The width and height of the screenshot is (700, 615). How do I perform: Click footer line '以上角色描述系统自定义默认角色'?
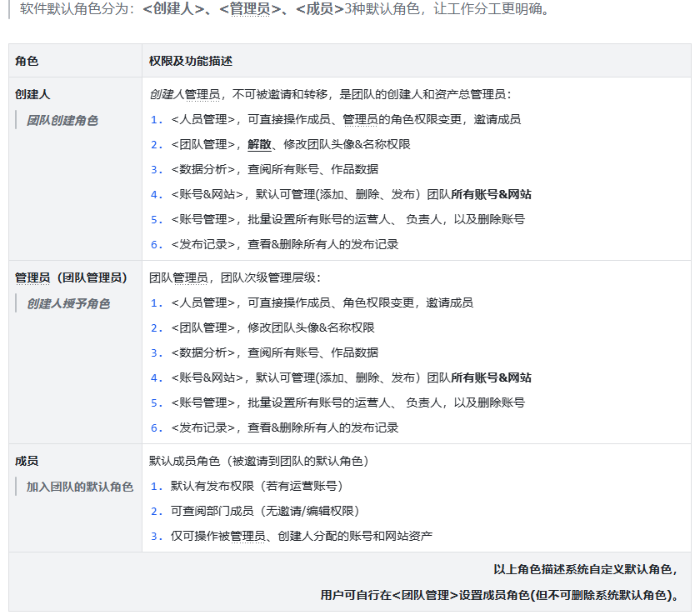[585, 569]
